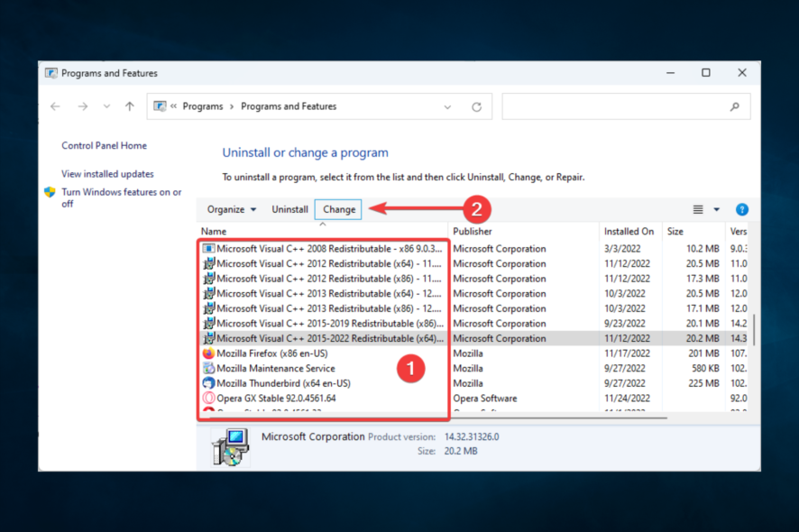
Task: Click the Visual C++ 2012 (x86) installer icon
Action: click(208, 279)
